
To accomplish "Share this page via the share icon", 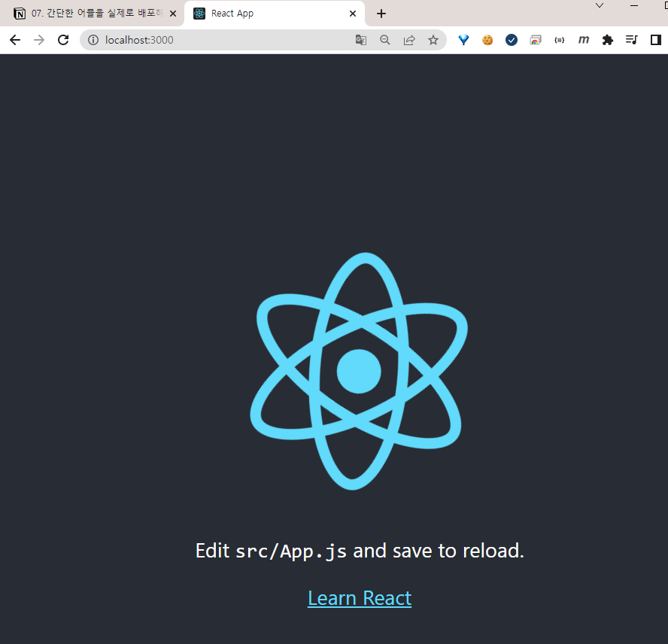I will click(409, 40).
